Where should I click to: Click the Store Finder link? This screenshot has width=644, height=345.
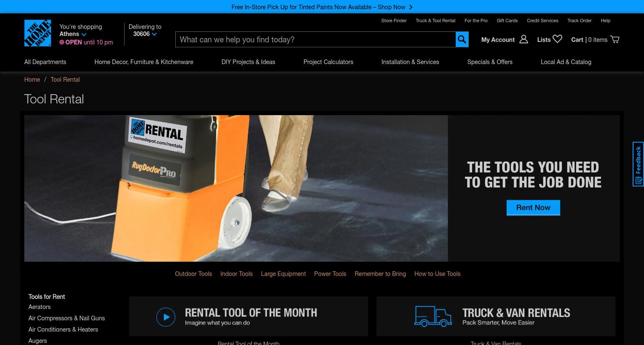(394, 21)
